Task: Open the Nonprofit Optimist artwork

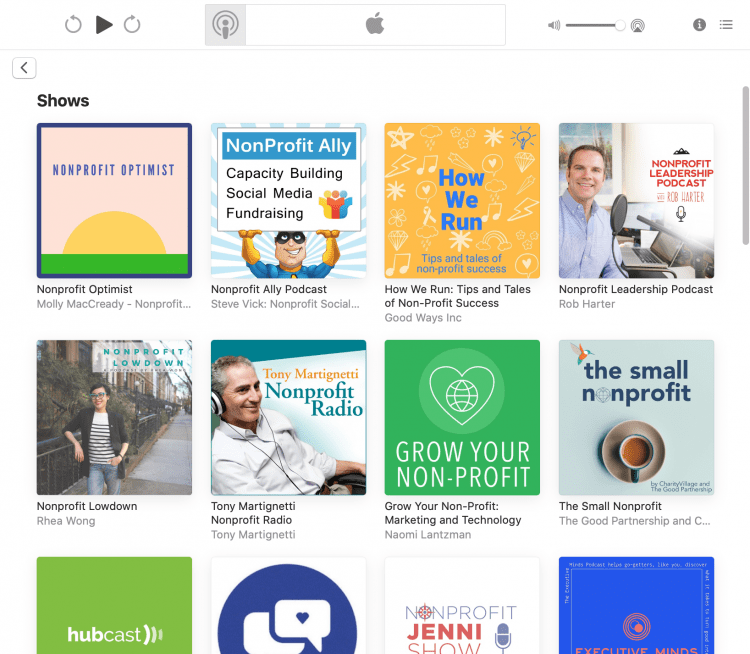Action: coord(114,200)
